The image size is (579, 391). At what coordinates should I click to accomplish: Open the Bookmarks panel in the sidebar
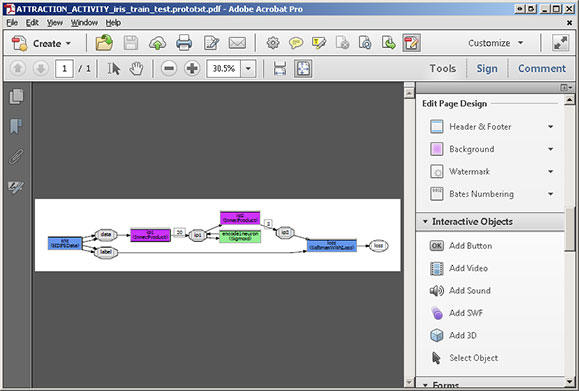(16, 126)
